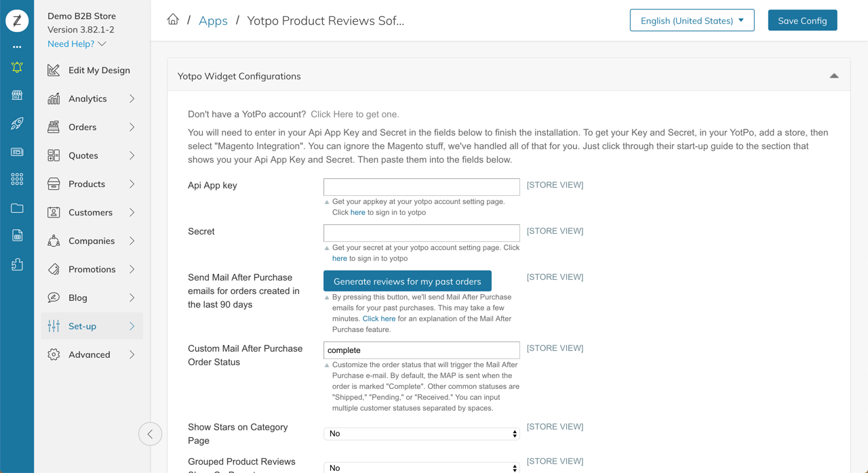Open the Grouped Product Reviews dropdown
This screenshot has height=473, width=868.
pyautogui.click(x=421, y=468)
